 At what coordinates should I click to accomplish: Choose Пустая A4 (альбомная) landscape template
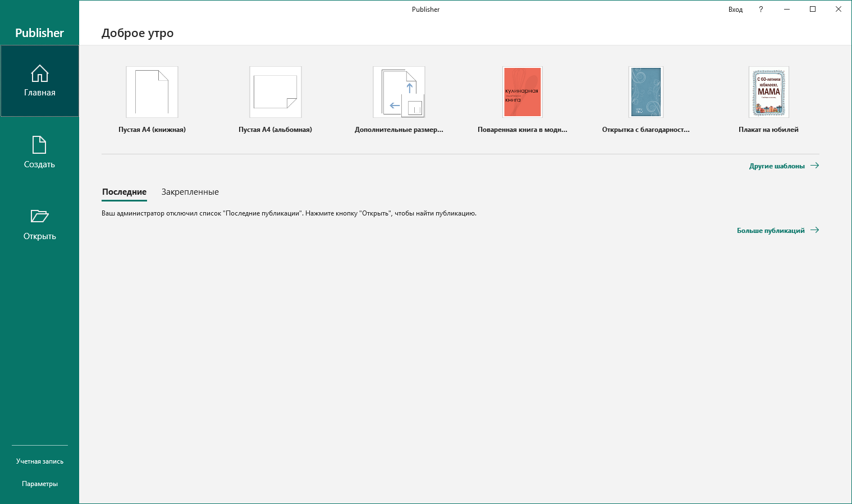click(275, 93)
